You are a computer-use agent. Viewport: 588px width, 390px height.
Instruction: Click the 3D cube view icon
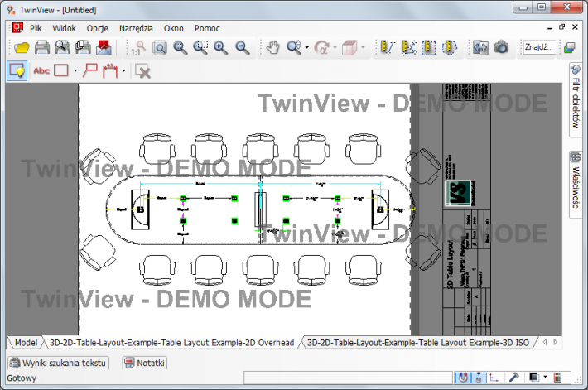[x=349, y=48]
